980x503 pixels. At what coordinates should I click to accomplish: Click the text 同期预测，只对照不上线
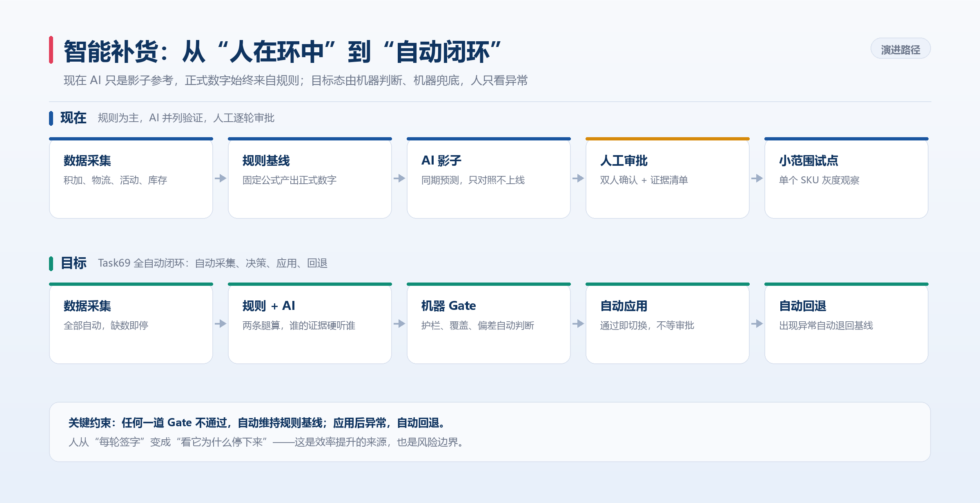473,180
